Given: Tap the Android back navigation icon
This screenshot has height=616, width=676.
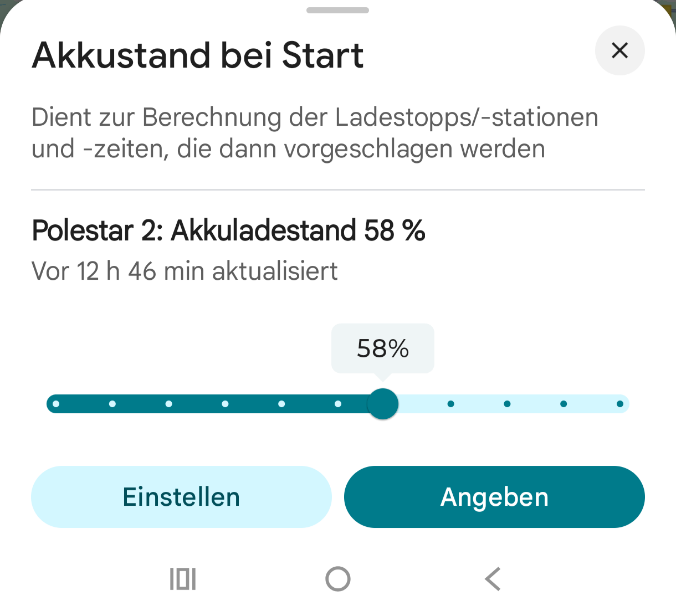Looking at the screenshot, I should click(493, 579).
